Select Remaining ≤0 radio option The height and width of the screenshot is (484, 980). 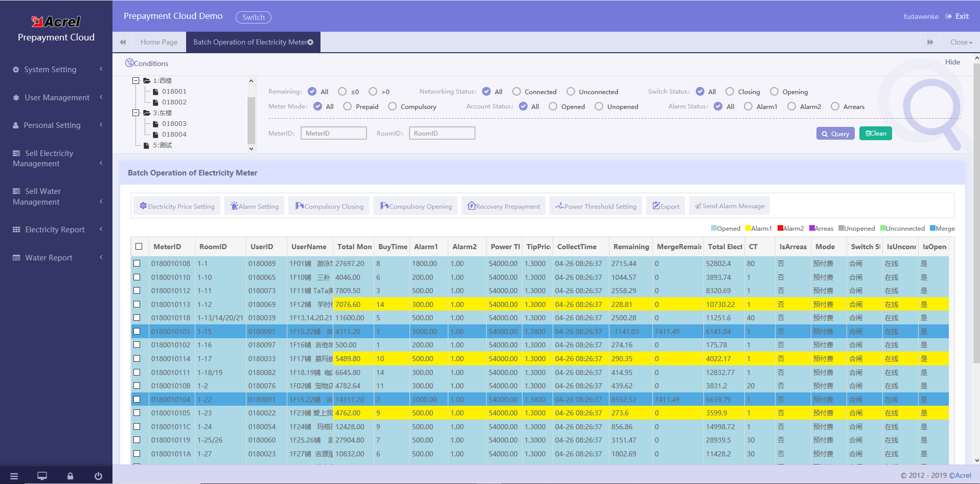click(342, 92)
